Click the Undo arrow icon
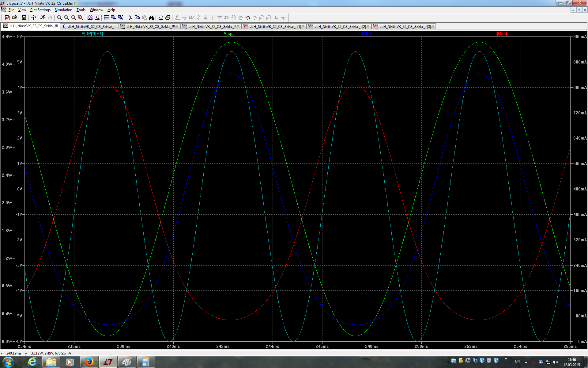Image resolution: width=588 pixels, height=368 pixels. (x=248, y=18)
